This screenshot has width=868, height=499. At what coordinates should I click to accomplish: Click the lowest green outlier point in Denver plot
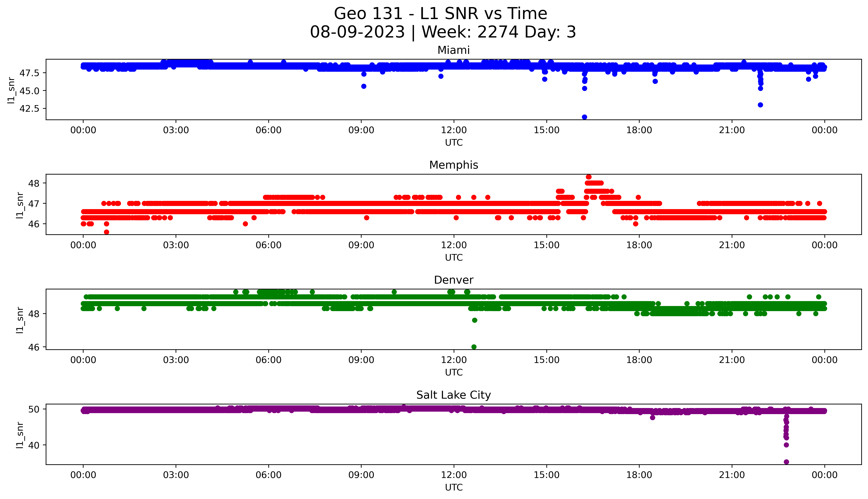[474, 347]
